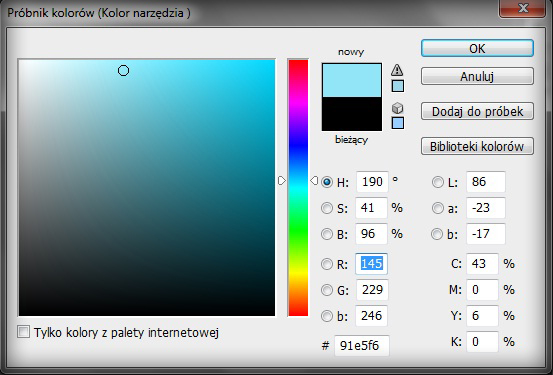The image size is (553, 375).
Task: Click the K field showing 0
Action: tap(482, 342)
